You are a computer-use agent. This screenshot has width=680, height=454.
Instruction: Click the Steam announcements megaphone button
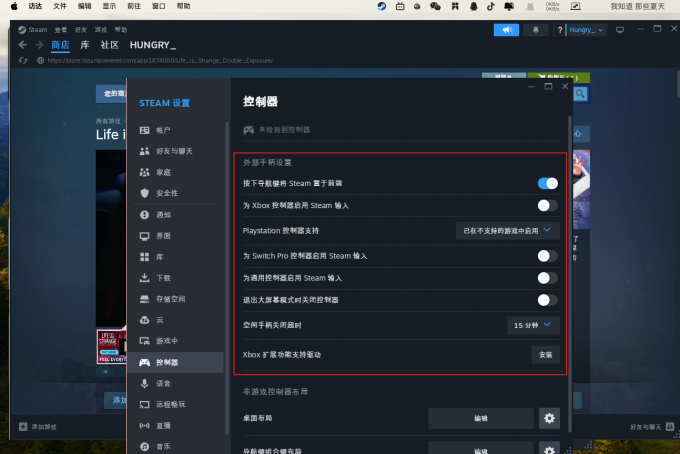(x=506, y=29)
